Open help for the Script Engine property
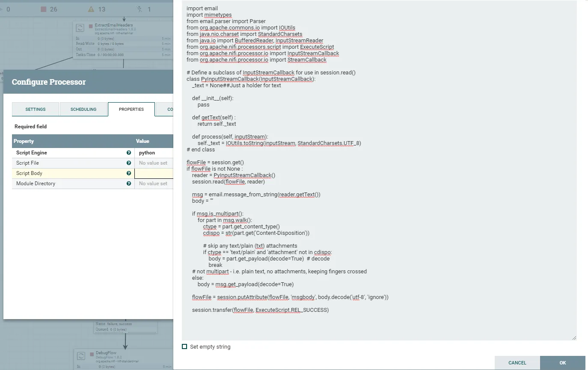The image size is (588, 370). point(128,153)
